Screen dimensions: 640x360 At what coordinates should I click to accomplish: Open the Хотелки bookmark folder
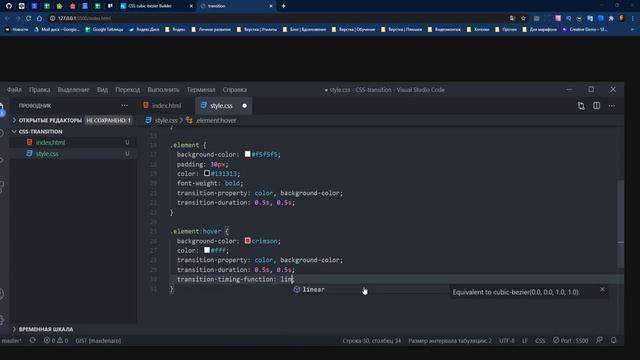click(478, 29)
